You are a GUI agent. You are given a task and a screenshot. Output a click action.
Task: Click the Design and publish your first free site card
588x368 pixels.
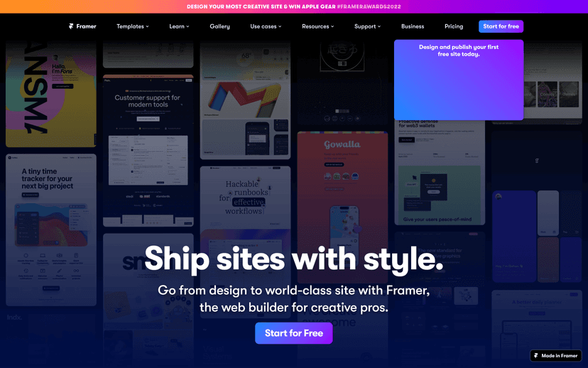[x=459, y=80]
